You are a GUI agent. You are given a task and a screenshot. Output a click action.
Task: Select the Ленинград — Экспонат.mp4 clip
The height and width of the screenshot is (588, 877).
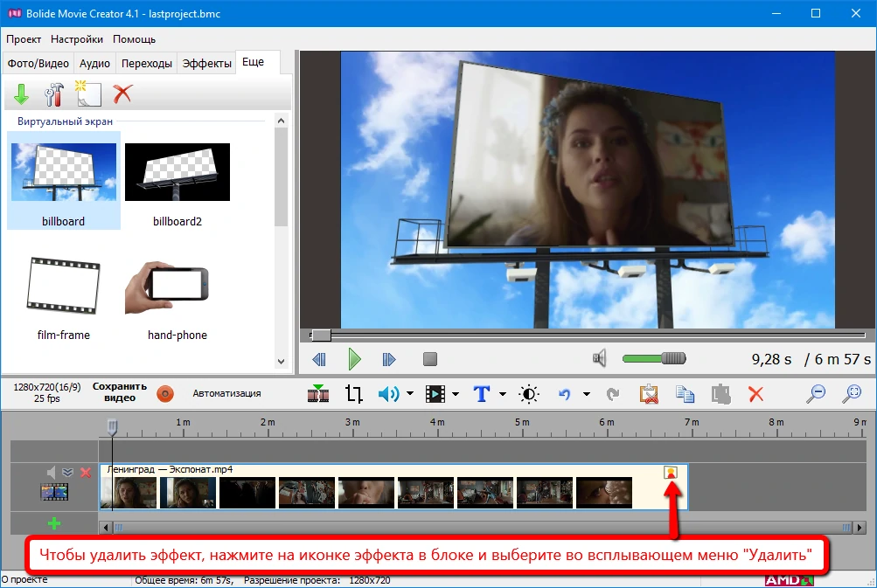[393, 487]
